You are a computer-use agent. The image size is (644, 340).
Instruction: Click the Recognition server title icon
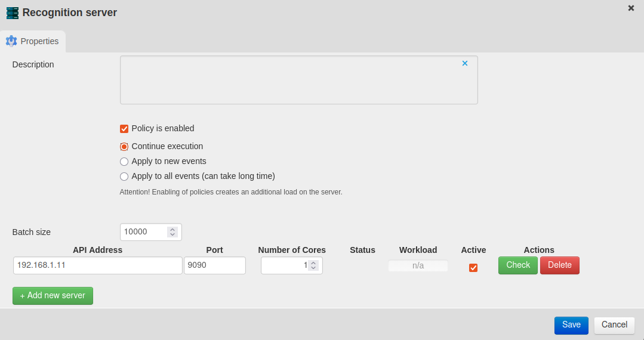click(x=12, y=13)
